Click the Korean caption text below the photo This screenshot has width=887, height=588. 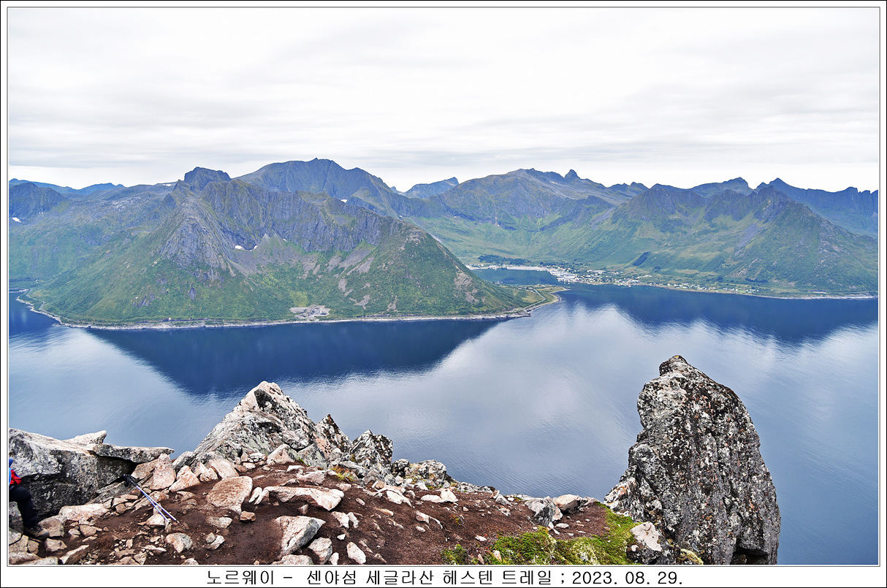coord(444,577)
